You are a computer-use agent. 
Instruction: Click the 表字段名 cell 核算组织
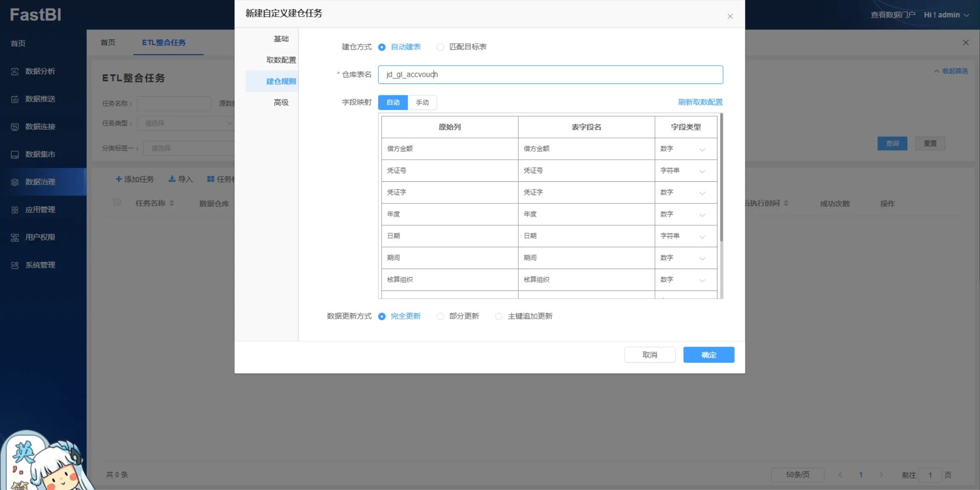point(586,280)
